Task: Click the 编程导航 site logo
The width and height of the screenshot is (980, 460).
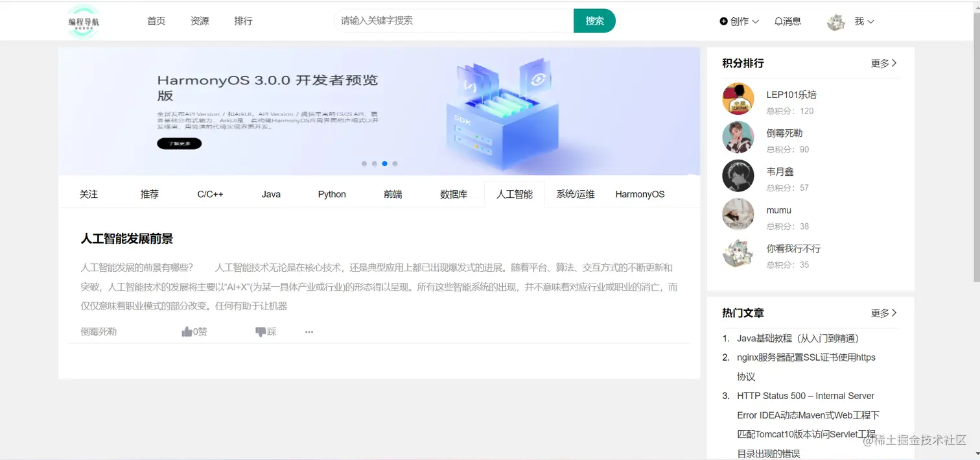Action: [84, 21]
